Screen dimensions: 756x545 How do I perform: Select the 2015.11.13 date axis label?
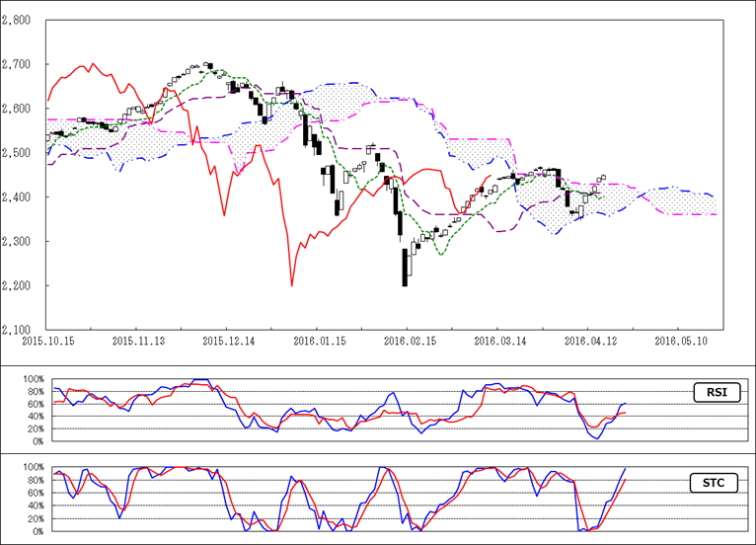click(137, 341)
